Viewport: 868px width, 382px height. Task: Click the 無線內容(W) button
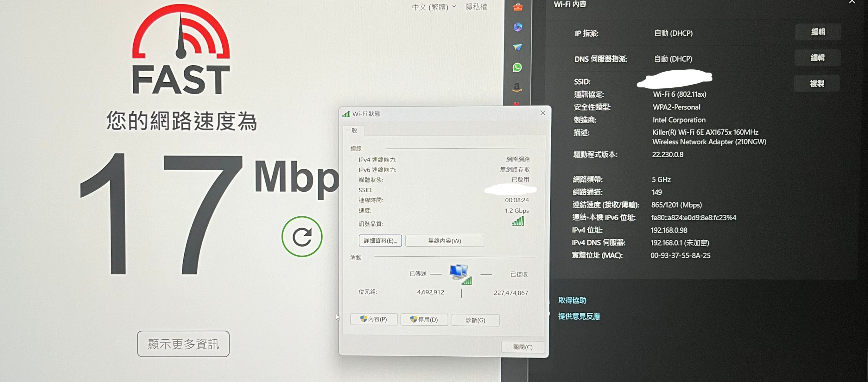click(444, 241)
